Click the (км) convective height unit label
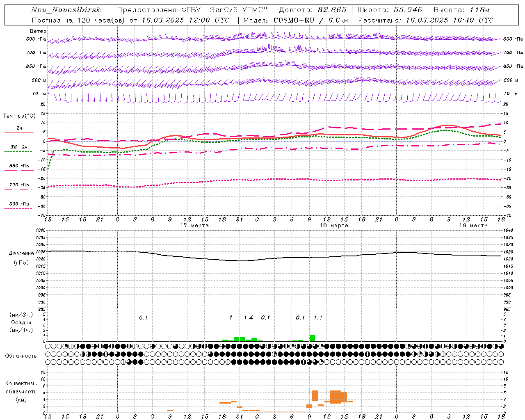This screenshot has height=420, width=525. (x=21, y=399)
